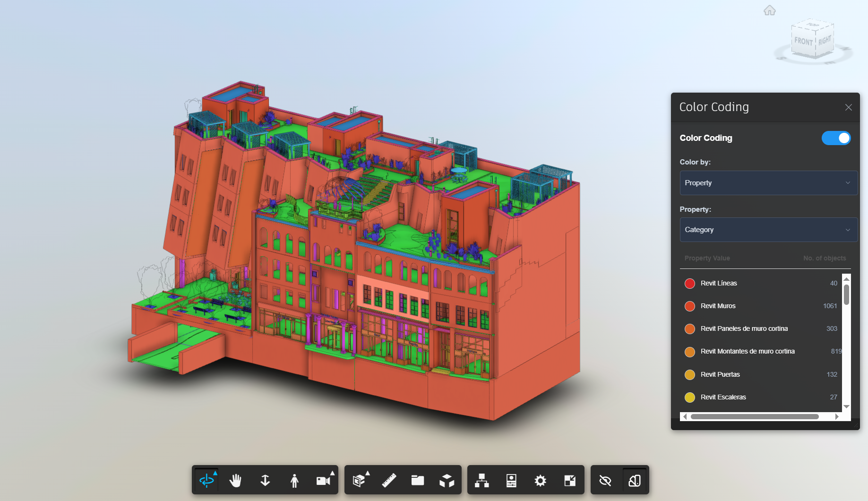Activate First Person walk tool
Screen dimensions: 868x501
(294, 480)
